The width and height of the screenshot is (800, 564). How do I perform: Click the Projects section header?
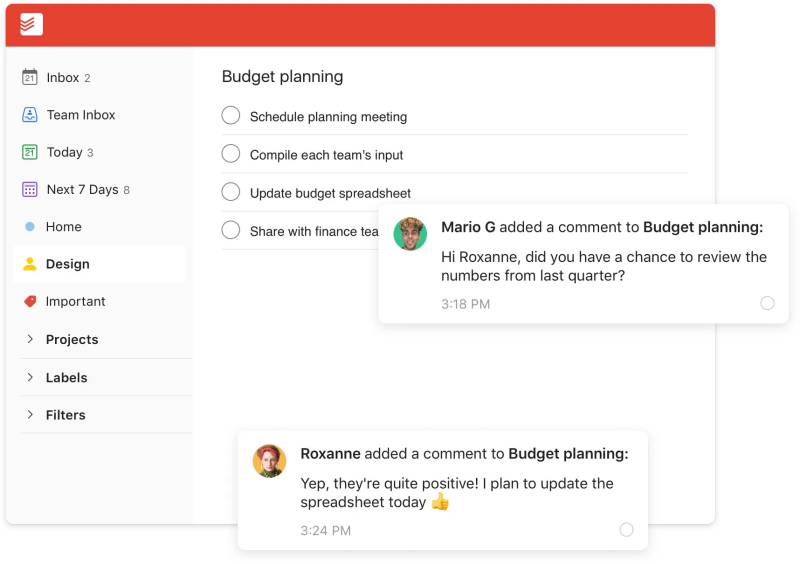72,339
